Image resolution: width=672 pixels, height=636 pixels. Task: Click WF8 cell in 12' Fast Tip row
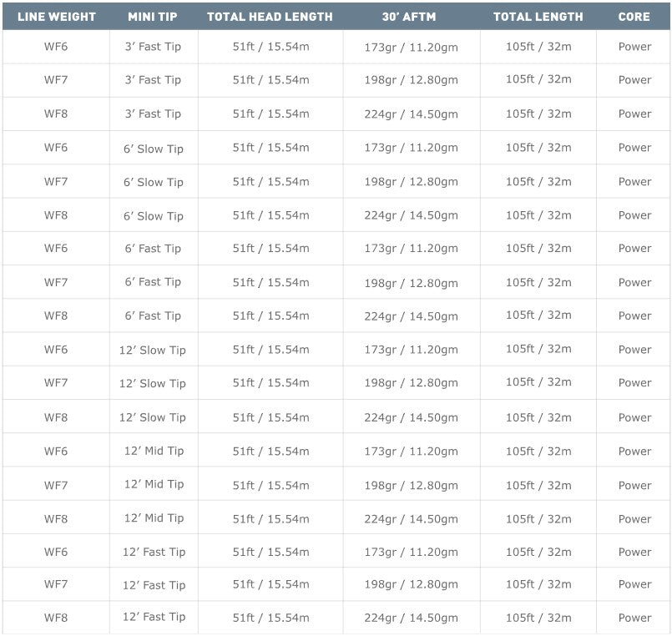pyautogui.click(x=56, y=618)
